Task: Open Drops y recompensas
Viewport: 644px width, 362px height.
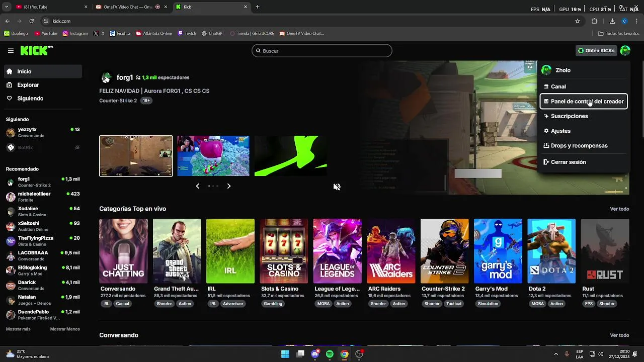Action: pyautogui.click(x=584, y=146)
